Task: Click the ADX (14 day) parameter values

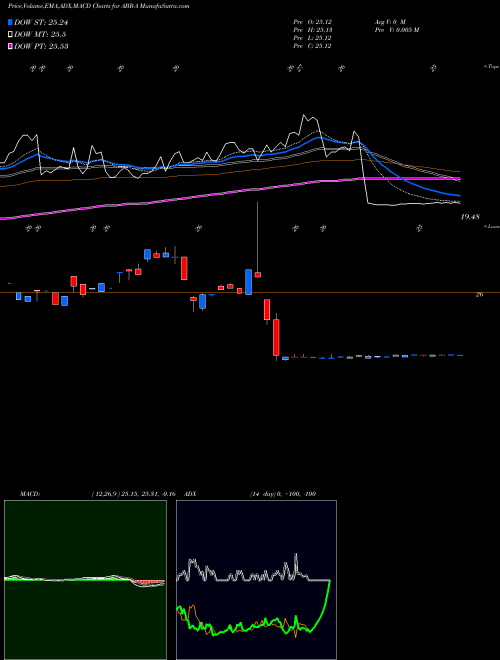Action: (x=283, y=494)
